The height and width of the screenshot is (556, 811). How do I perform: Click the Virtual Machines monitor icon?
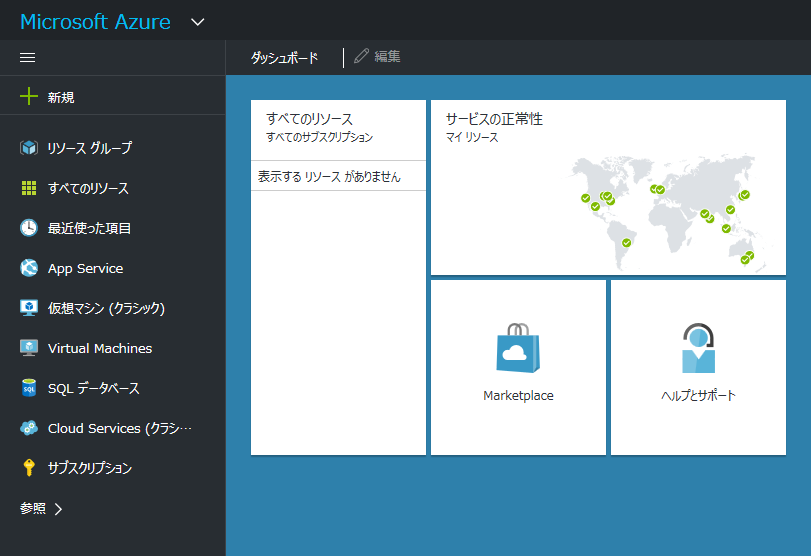coord(28,348)
